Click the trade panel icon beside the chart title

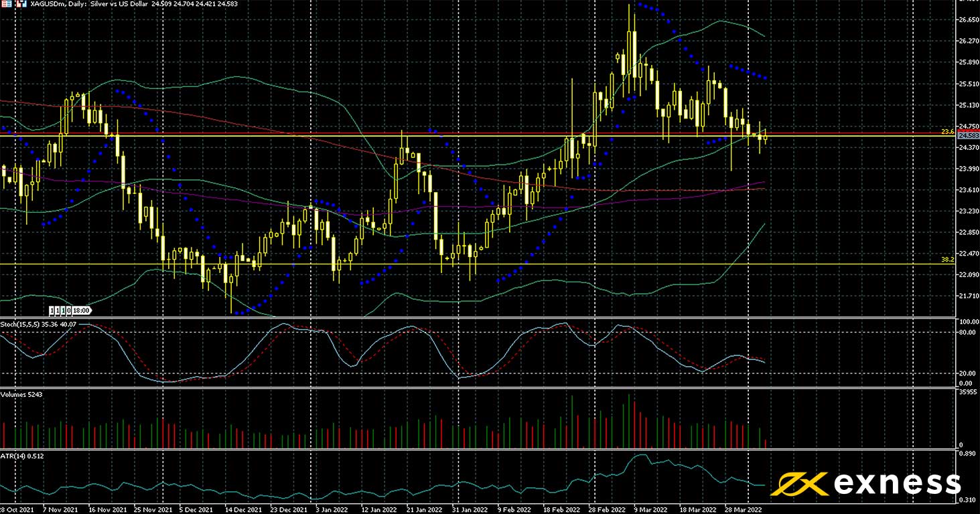pos(6,4)
